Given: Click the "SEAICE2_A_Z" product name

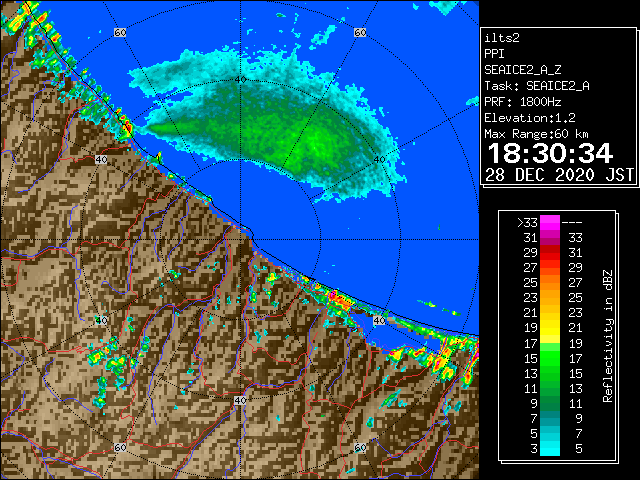Looking at the screenshot, I should [523, 70].
